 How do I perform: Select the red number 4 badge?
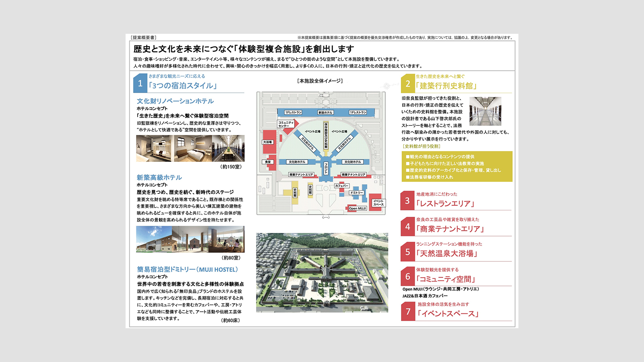pyautogui.click(x=407, y=226)
